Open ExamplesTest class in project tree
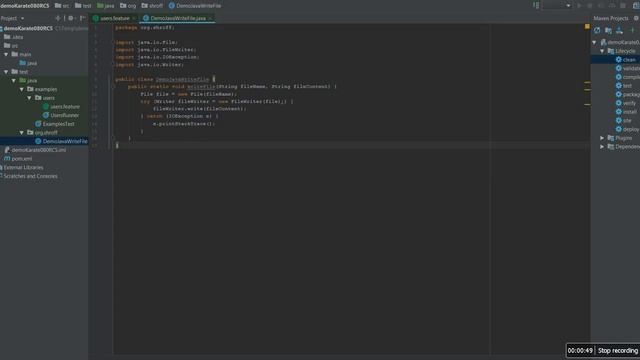 tap(55, 124)
